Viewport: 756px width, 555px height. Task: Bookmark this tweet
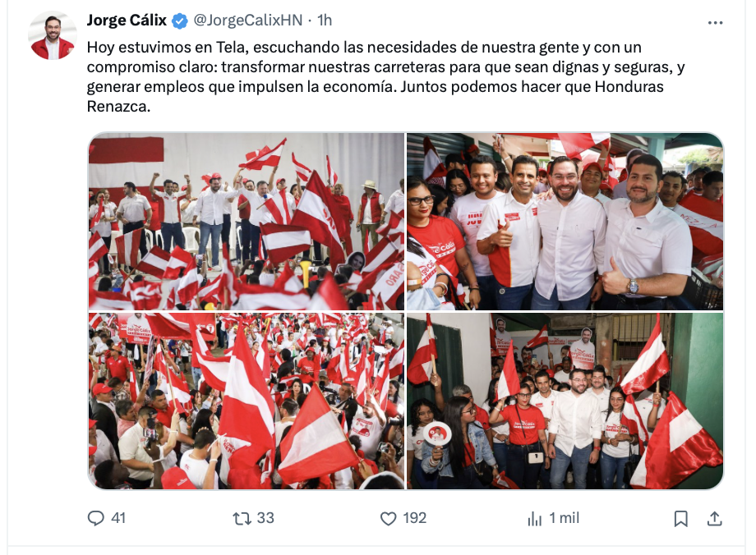tap(680, 518)
